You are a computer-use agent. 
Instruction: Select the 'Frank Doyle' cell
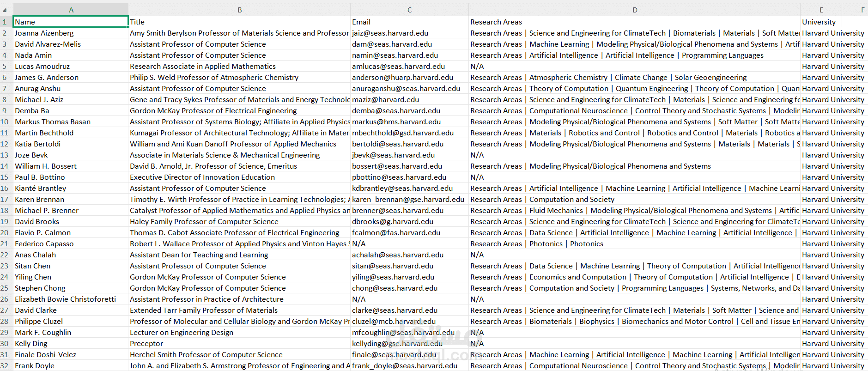tap(71, 365)
